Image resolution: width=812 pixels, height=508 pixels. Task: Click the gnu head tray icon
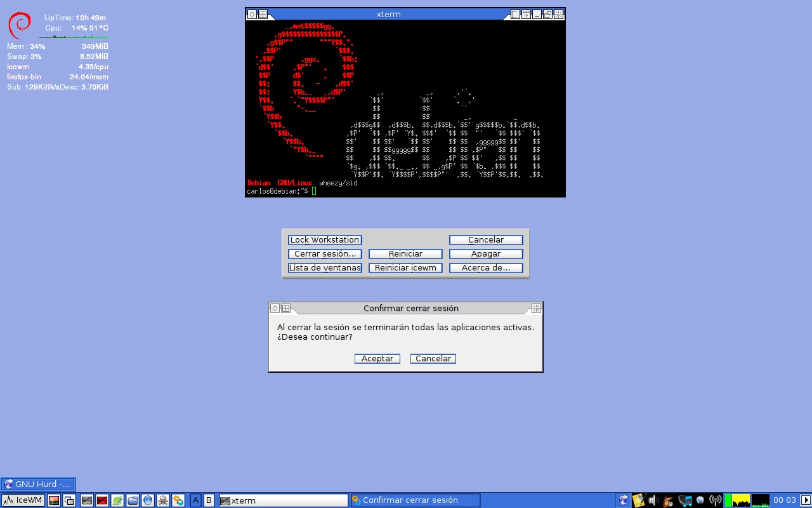(x=668, y=500)
